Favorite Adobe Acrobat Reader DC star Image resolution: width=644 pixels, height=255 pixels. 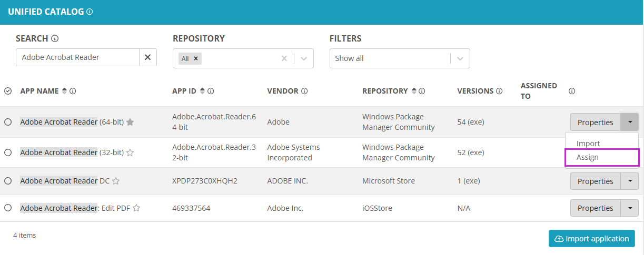[116, 181]
